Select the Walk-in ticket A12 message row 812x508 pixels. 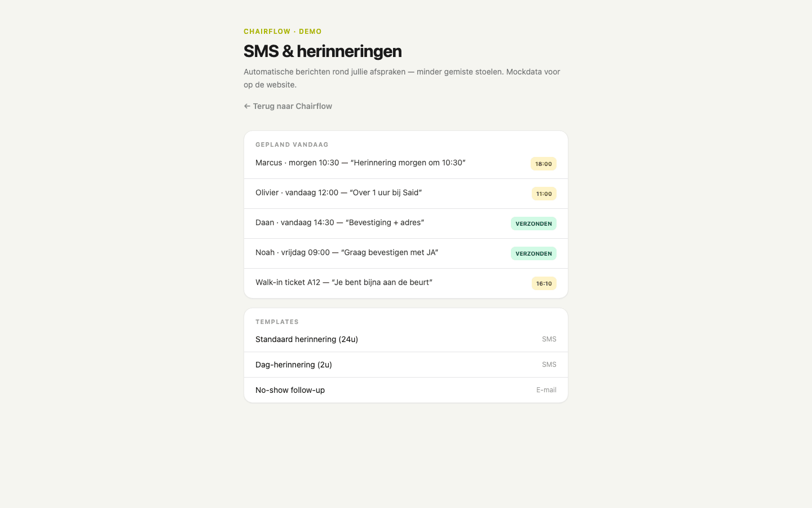pos(344,282)
